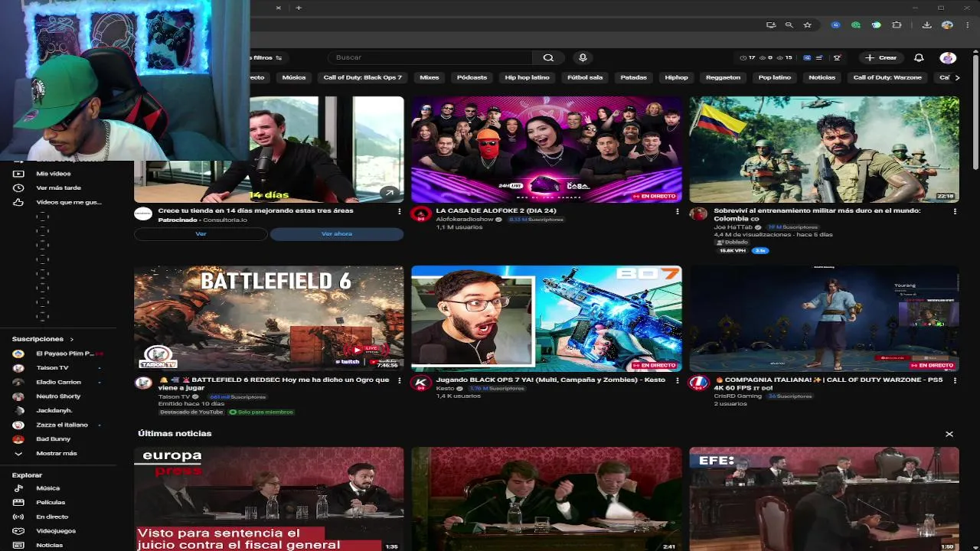
Task: Open Ver más tarde in the sidebar
Action: [x=58, y=187]
